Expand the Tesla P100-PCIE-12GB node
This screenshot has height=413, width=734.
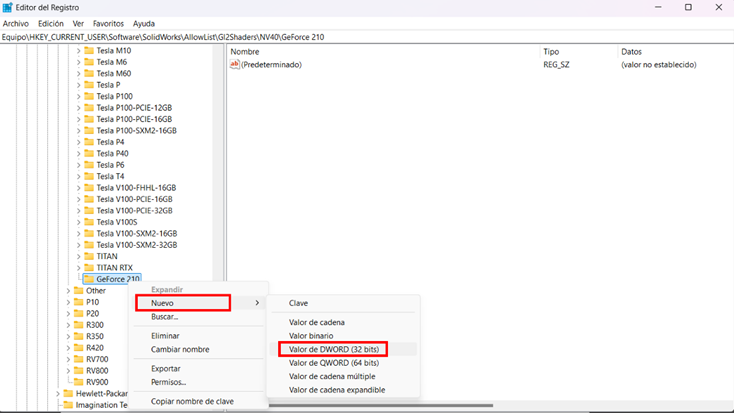(x=79, y=108)
